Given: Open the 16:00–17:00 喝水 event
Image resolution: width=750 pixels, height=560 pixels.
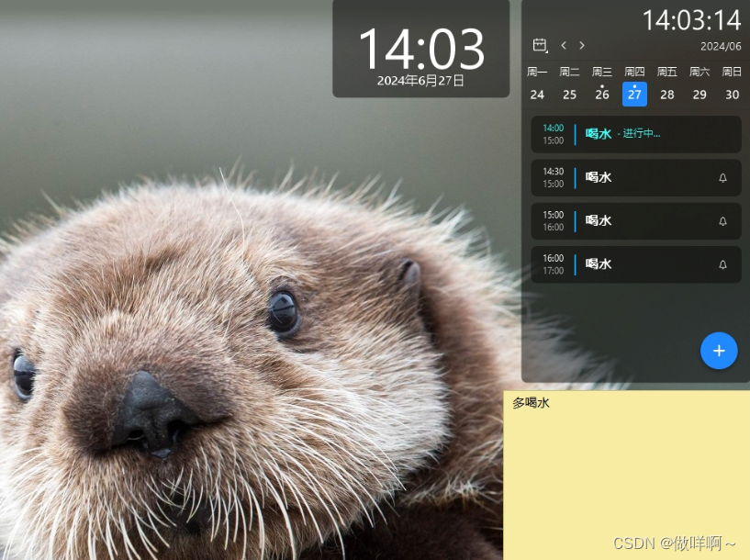Looking at the screenshot, I should click(x=636, y=264).
